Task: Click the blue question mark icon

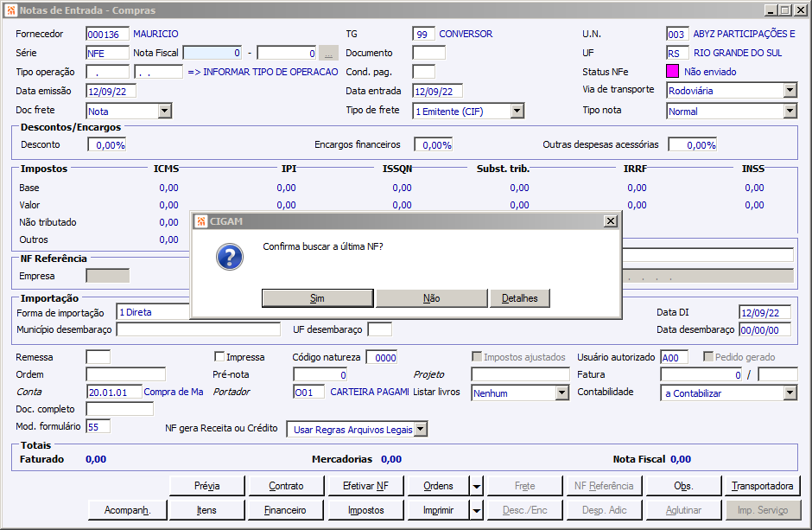Action: pyautogui.click(x=230, y=257)
